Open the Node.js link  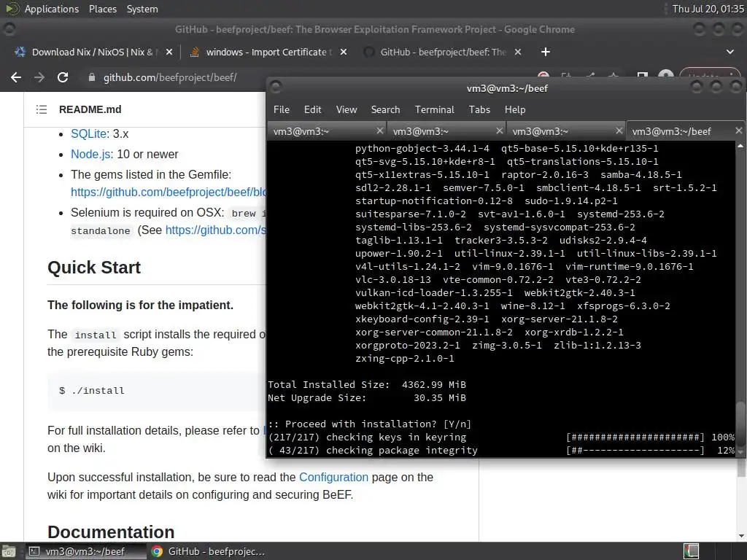point(90,155)
